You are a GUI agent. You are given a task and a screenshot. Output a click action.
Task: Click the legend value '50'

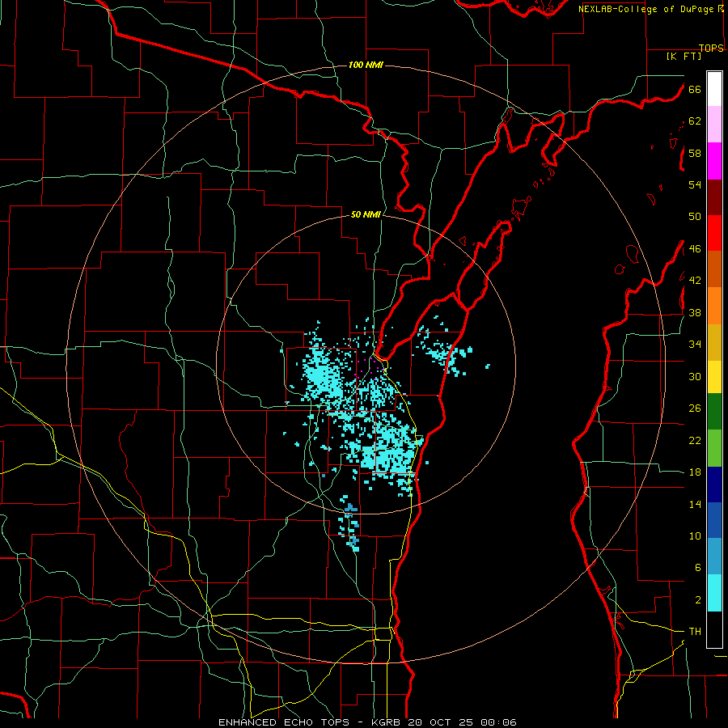pyautogui.click(x=695, y=217)
